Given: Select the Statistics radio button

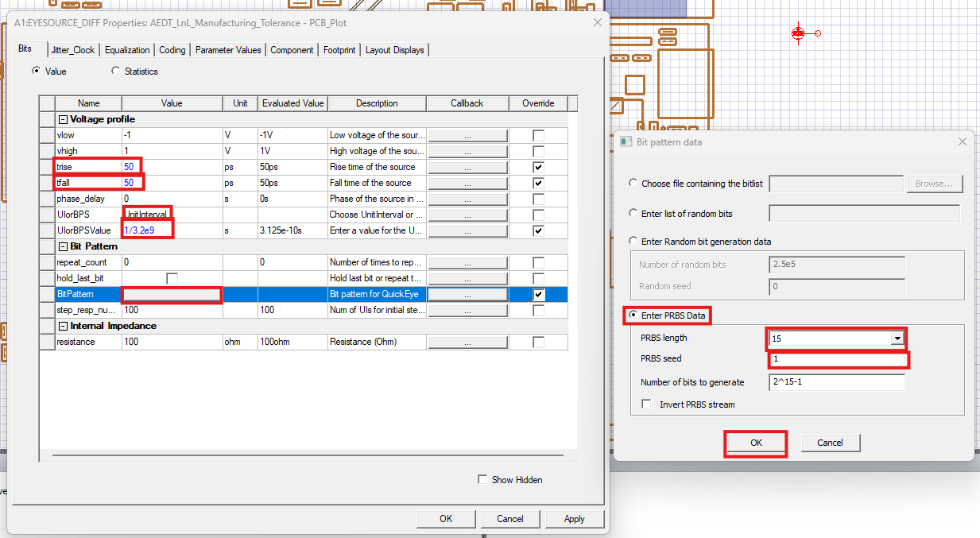Looking at the screenshot, I should coord(115,71).
